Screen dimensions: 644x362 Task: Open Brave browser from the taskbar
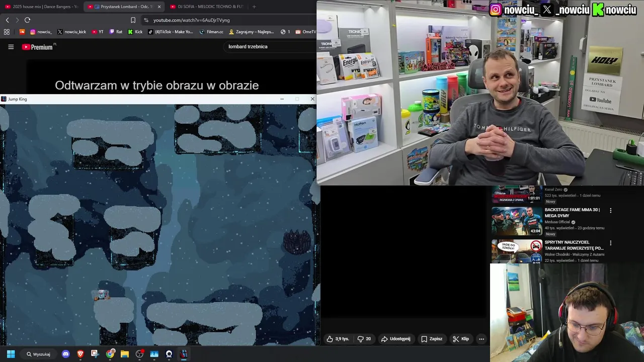pyautogui.click(x=80, y=354)
